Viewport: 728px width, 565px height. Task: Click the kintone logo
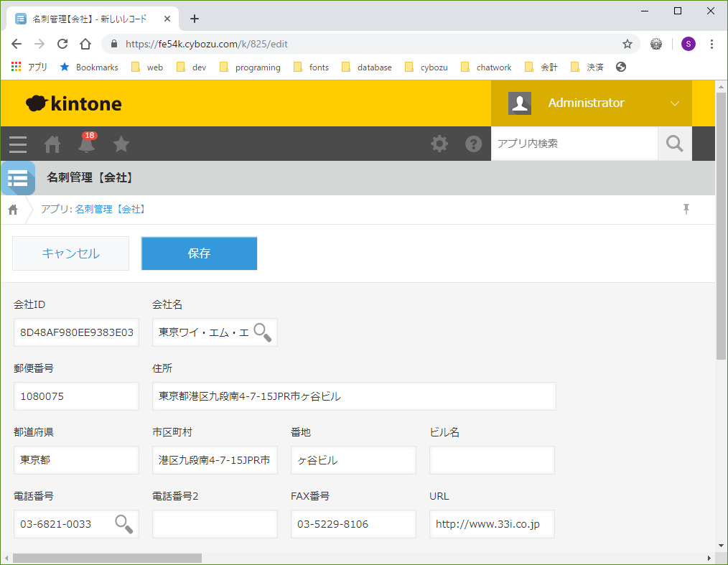click(74, 103)
